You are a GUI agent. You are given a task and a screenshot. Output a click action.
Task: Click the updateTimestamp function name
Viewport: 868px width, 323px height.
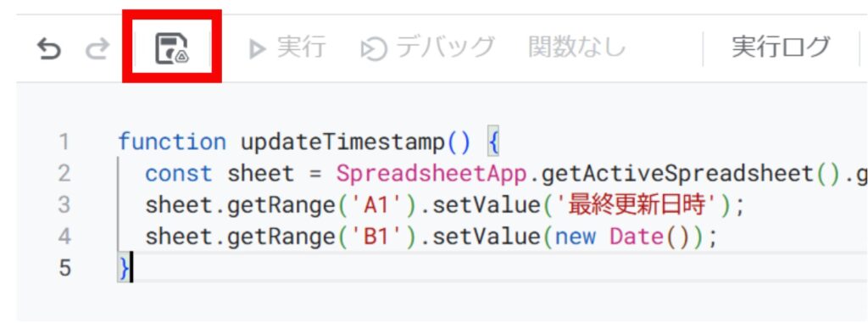click(x=343, y=142)
